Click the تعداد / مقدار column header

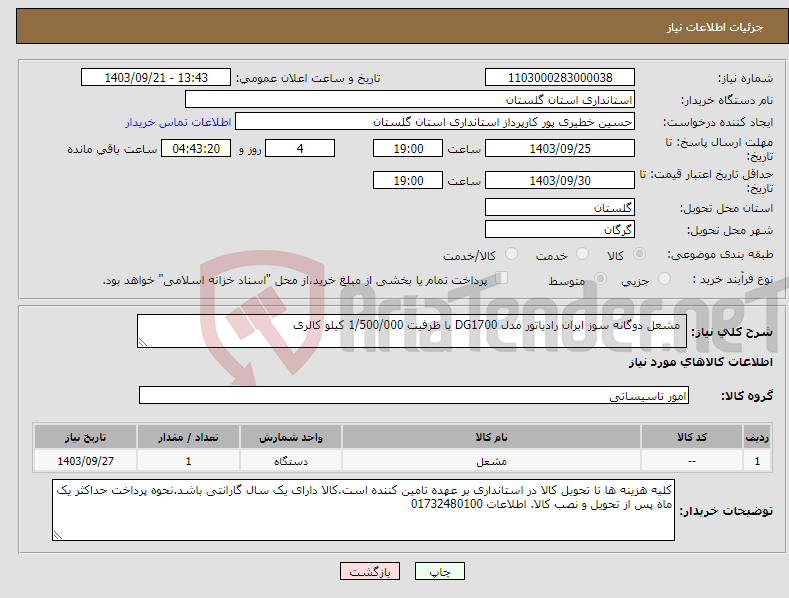tap(188, 437)
